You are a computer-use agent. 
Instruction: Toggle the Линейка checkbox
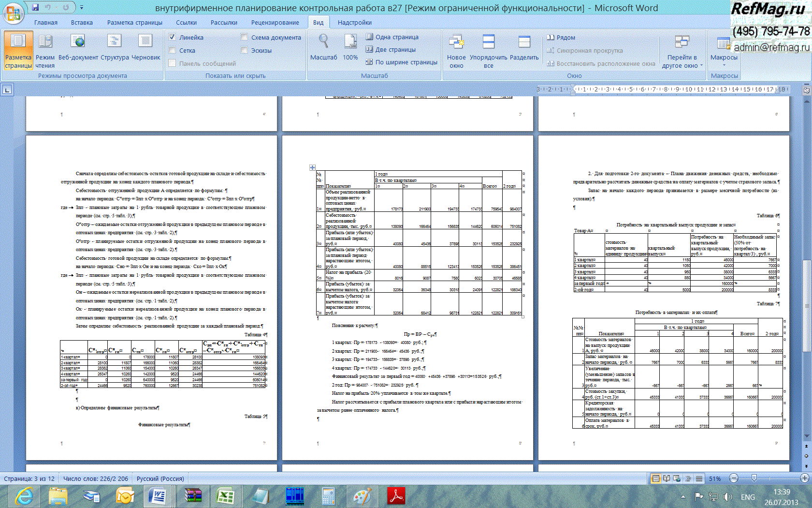pyautogui.click(x=172, y=37)
